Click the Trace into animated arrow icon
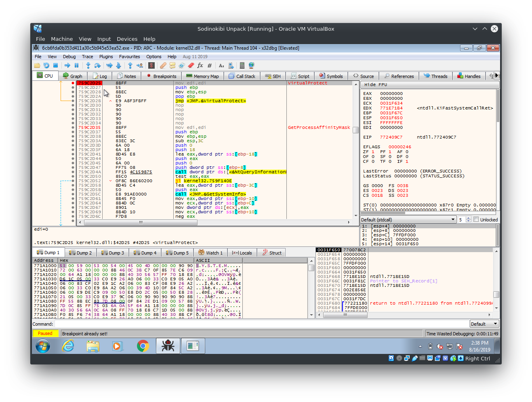The image size is (532, 402). click(x=109, y=65)
